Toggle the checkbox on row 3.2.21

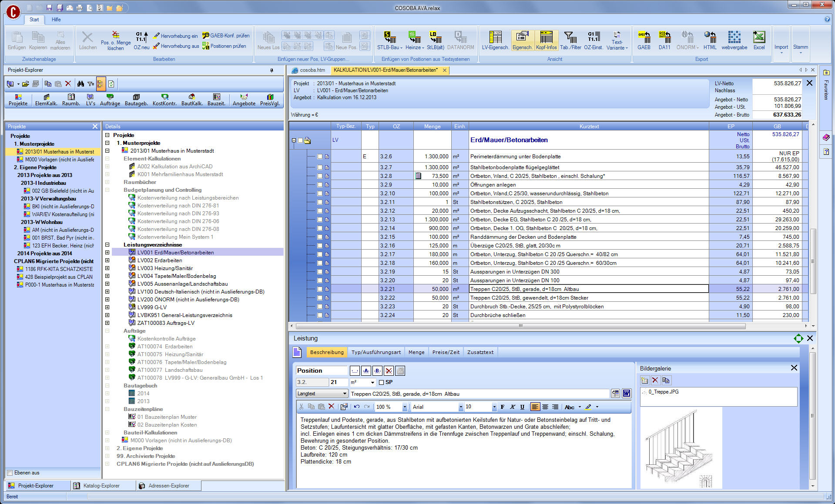pyautogui.click(x=321, y=289)
